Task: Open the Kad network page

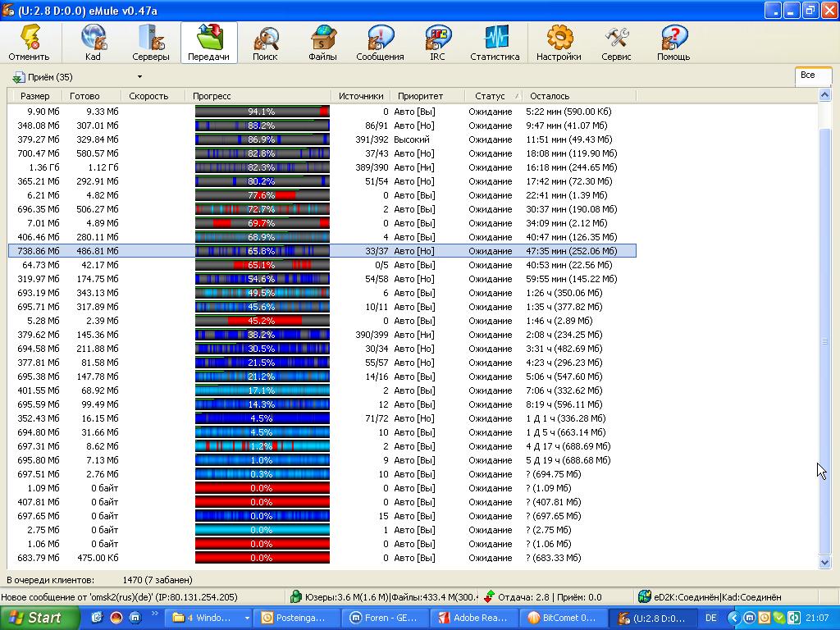Action: click(x=93, y=43)
